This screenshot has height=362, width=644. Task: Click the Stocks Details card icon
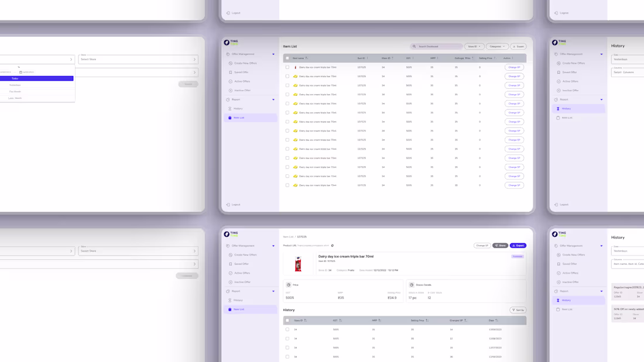[x=412, y=285]
